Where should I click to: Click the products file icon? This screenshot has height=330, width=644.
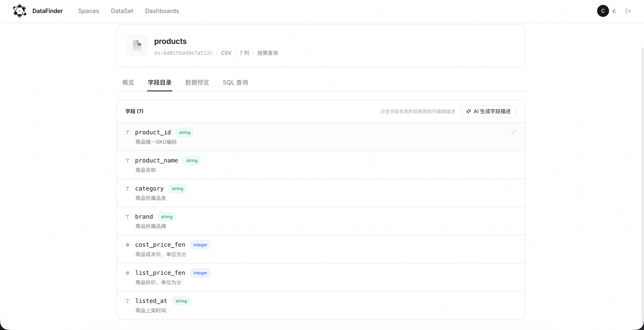[x=137, y=45]
